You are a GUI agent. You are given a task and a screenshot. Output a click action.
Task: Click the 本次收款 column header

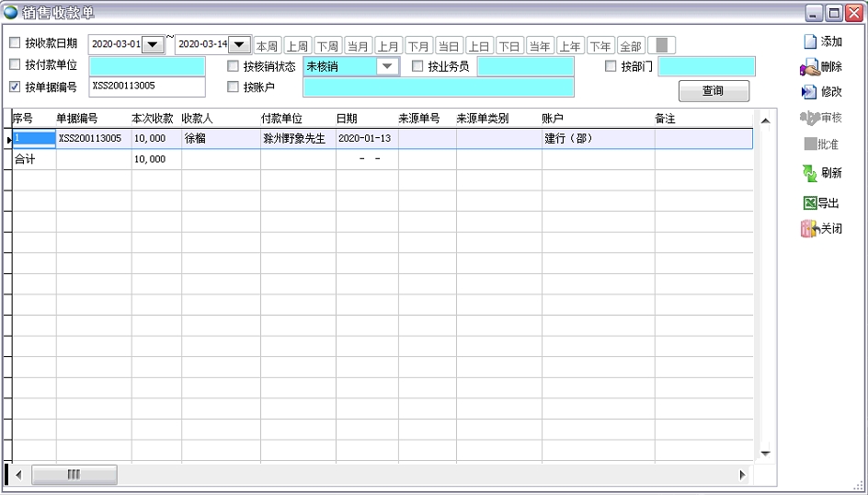153,119
